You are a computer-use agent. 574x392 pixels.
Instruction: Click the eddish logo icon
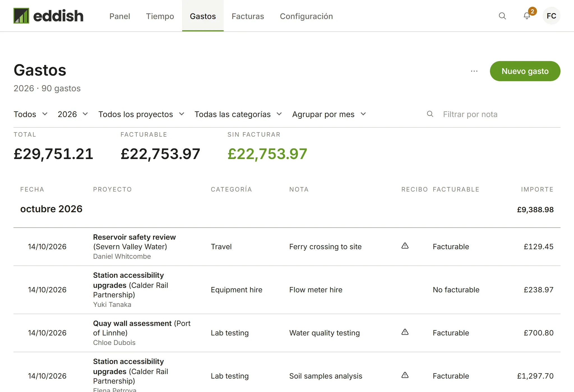[21, 16]
